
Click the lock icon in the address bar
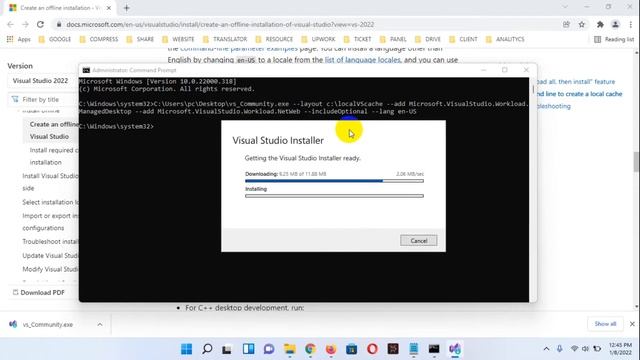(x=59, y=24)
